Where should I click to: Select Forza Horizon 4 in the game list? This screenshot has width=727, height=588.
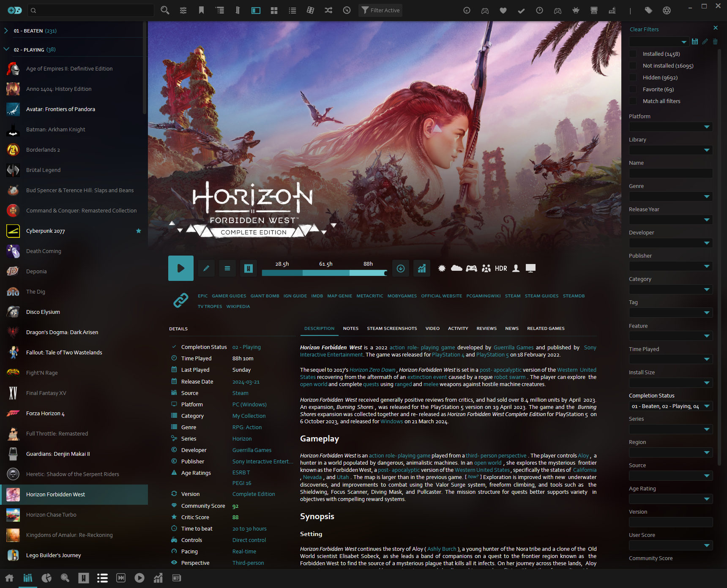click(x=74, y=414)
